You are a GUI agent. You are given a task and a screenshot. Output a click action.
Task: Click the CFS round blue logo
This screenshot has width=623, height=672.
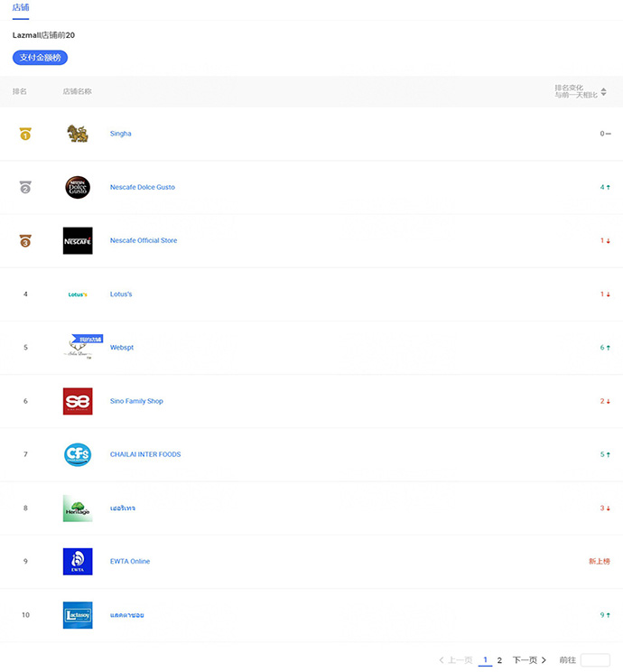coord(78,454)
